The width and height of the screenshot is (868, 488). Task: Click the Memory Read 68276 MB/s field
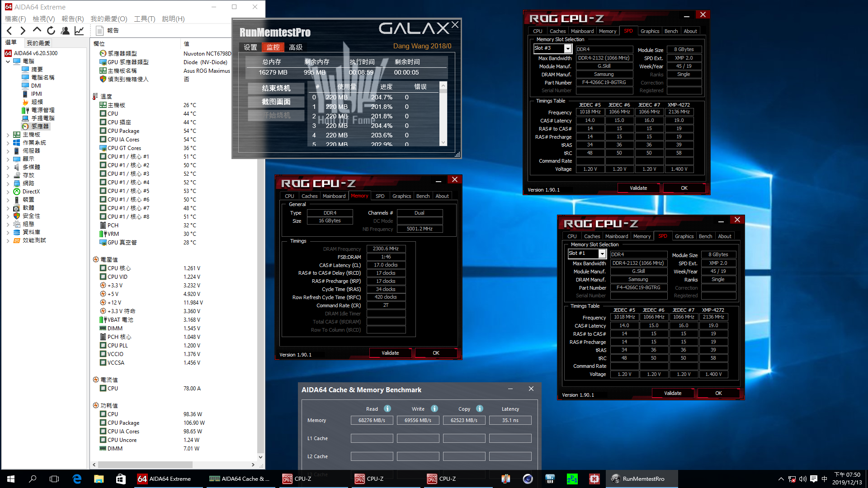[372, 420]
